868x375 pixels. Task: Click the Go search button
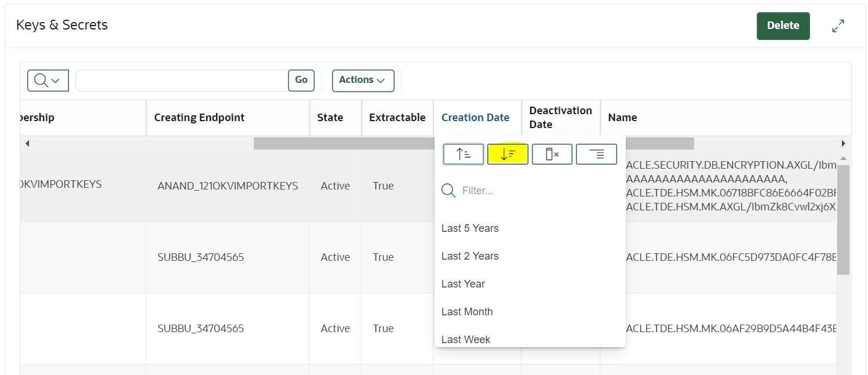(x=301, y=81)
